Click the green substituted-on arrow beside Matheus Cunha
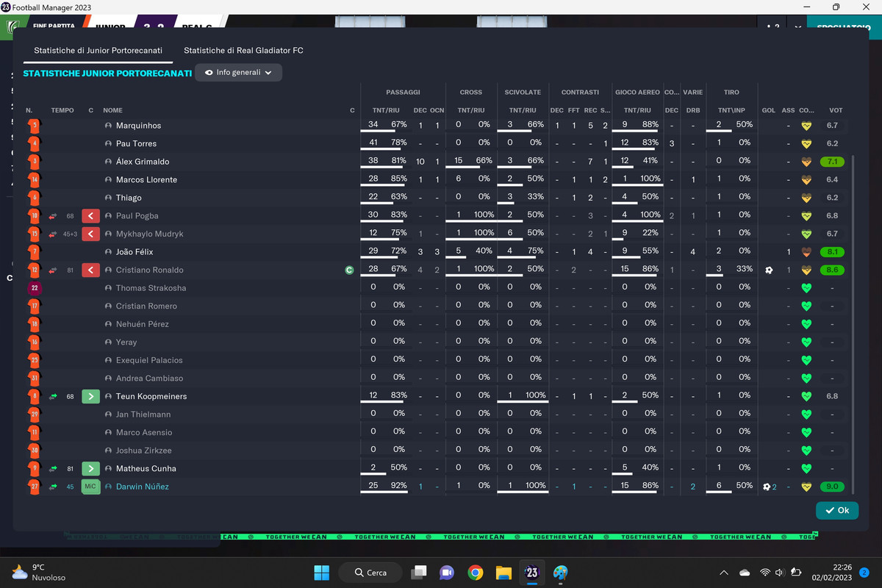882x588 pixels. tap(90, 468)
